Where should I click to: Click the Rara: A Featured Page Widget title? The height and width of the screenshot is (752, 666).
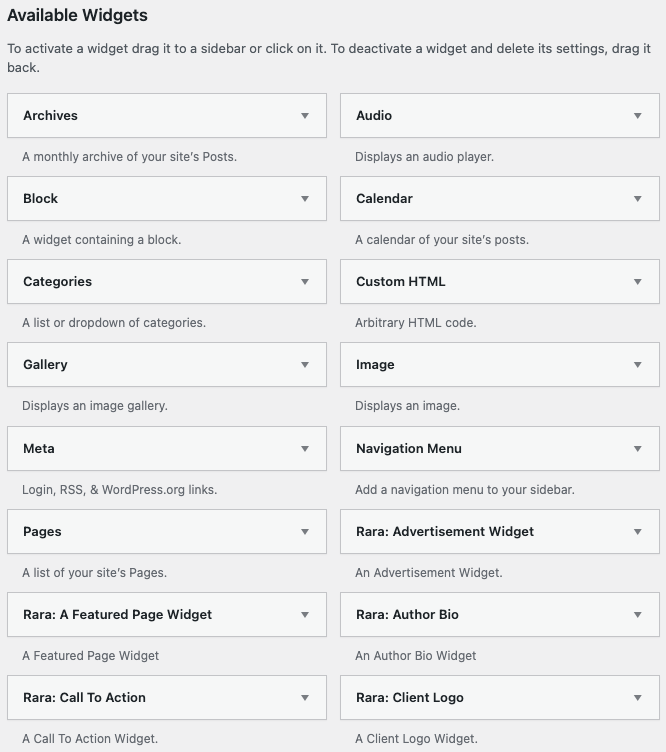click(x=117, y=615)
